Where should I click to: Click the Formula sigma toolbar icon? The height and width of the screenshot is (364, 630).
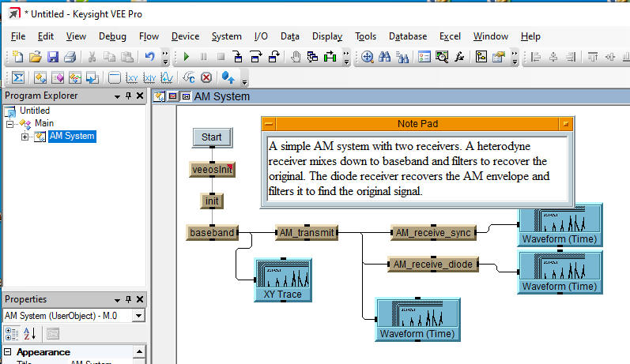(x=17, y=77)
